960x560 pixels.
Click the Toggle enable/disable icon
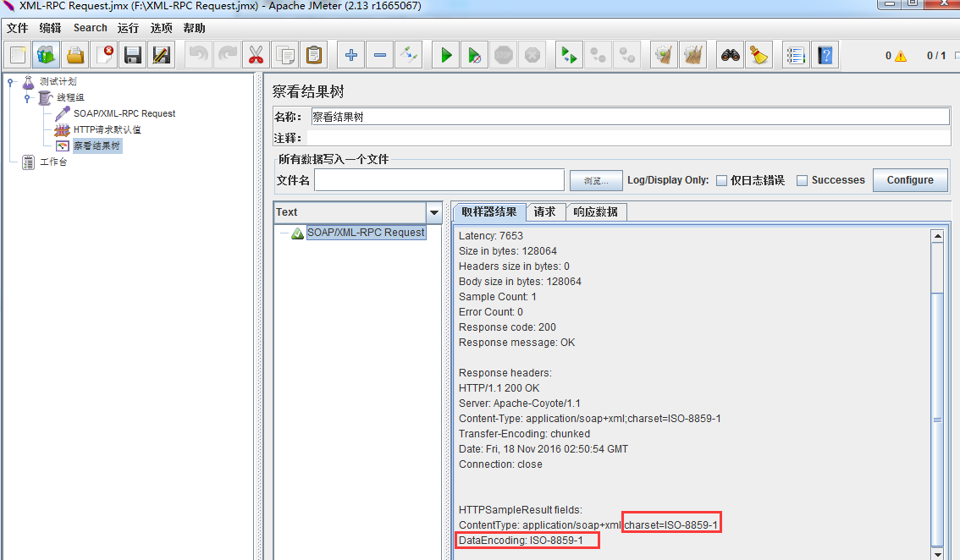pyautogui.click(x=408, y=55)
